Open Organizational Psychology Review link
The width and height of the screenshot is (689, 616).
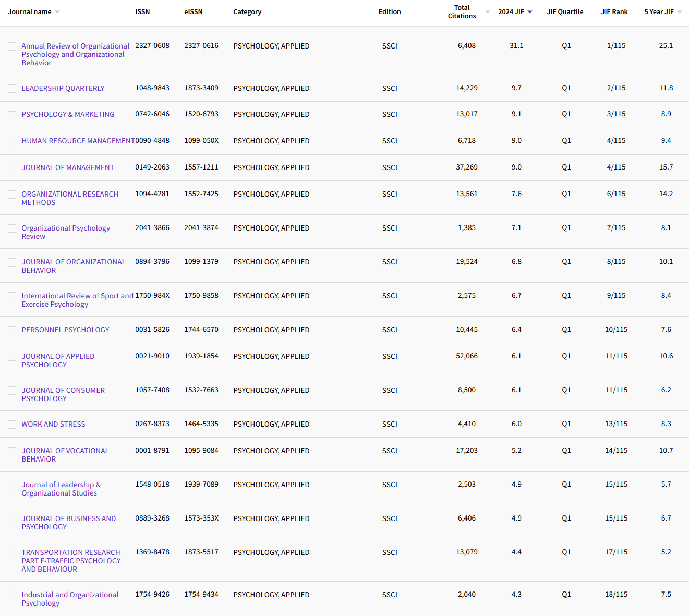click(x=66, y=232)
